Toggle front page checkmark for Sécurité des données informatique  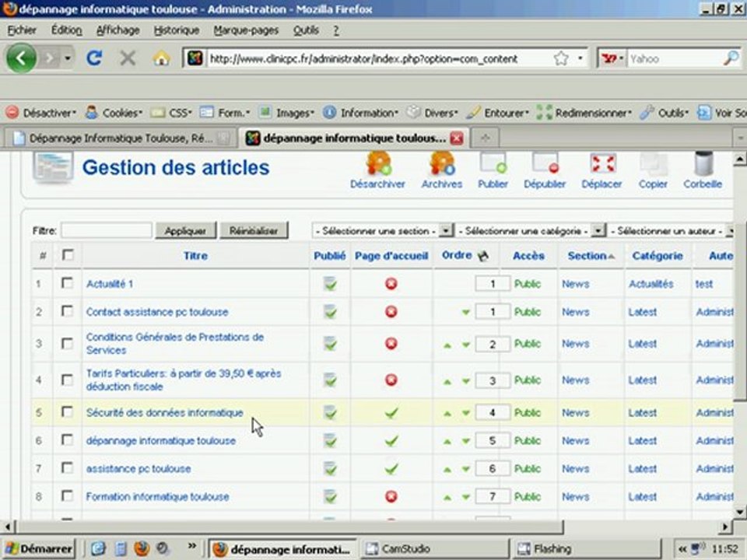click(391, 412)
